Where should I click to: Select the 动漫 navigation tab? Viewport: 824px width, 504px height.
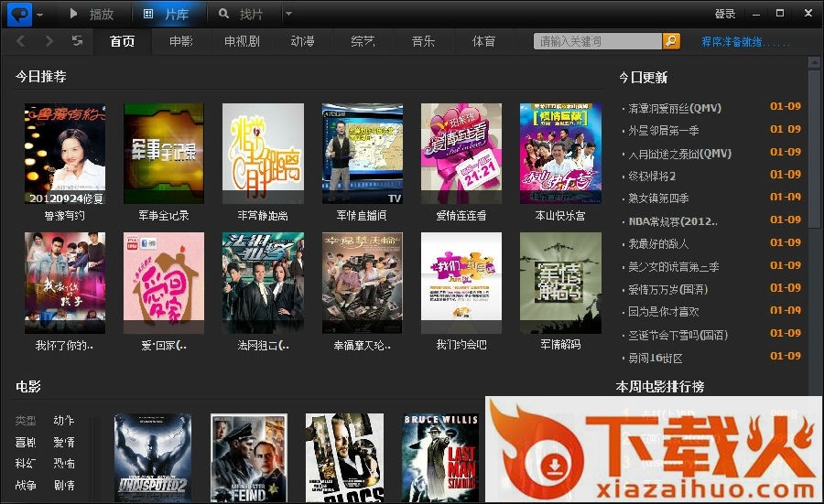coord(303,41)
